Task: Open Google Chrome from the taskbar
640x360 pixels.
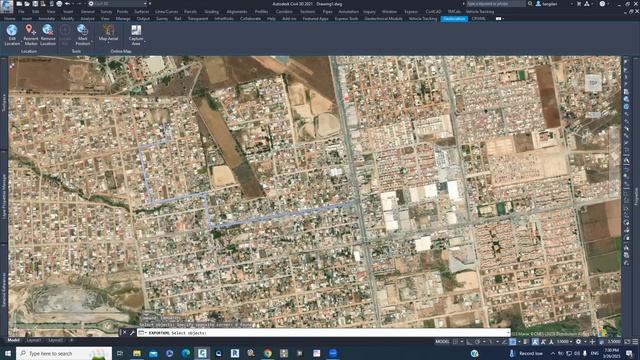Action: (267, 353)
